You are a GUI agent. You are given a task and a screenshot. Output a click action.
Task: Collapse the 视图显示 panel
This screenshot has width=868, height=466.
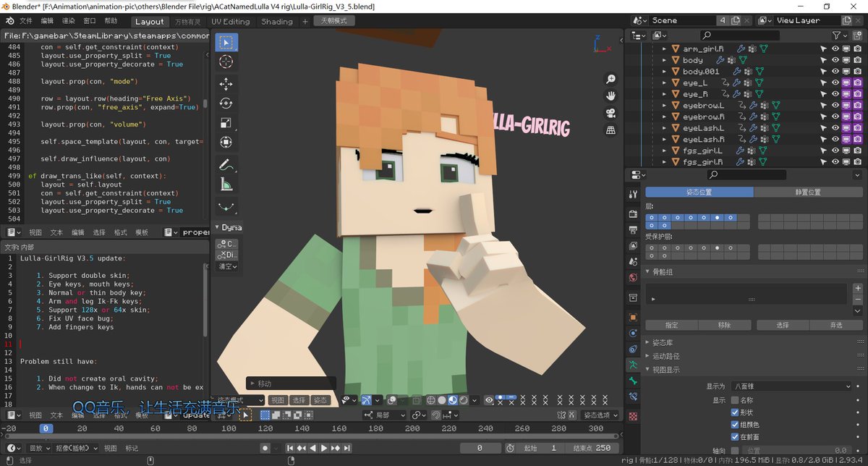click(649, 369)
